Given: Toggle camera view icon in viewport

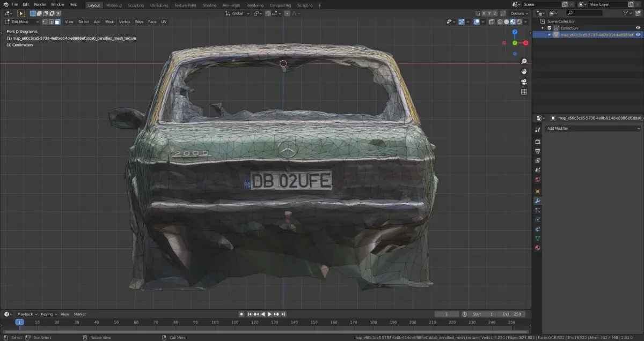Looking at the screenshot, I should point(524,81).
